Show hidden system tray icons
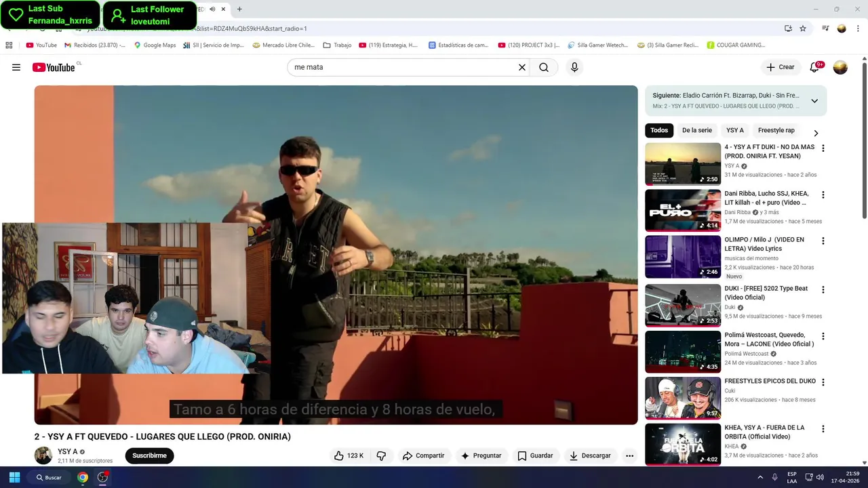868x488 pixels. [760, 477]
